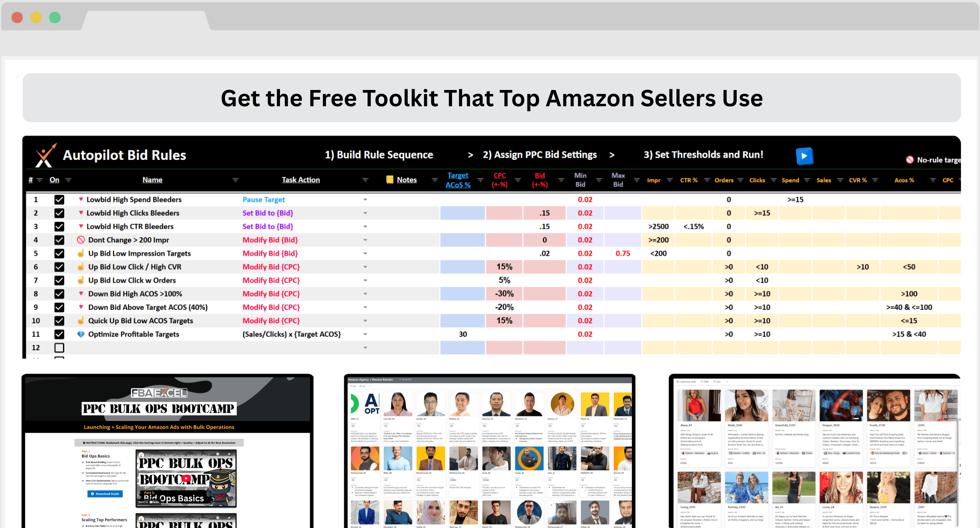This screenshot has height=528, width=980.
Task: Select the pink Bid cell in row 12
Action: [x=544, y=348]
